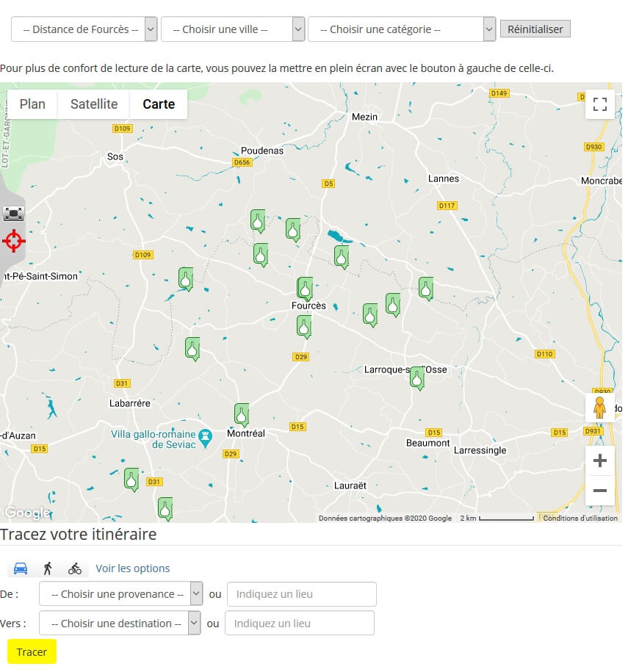Open Choisir une catégorie dropdown
Image resolution: width=628 pixels, height=672 pixels.
point(402,29)
